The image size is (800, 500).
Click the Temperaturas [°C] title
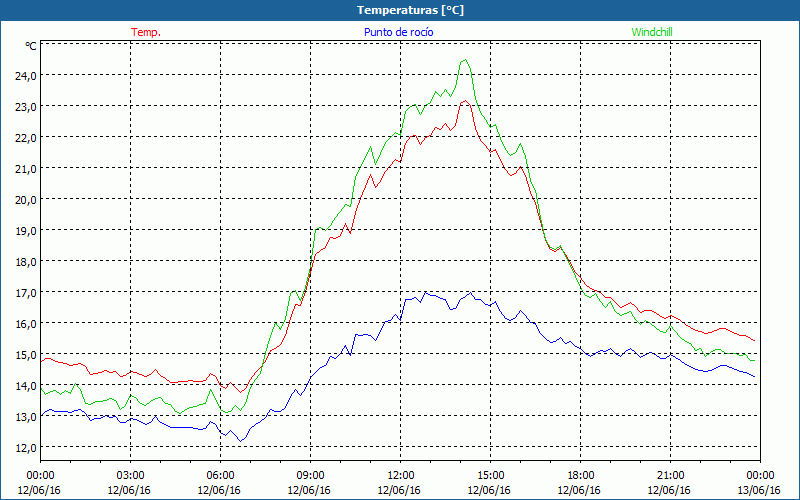(410, 10)
